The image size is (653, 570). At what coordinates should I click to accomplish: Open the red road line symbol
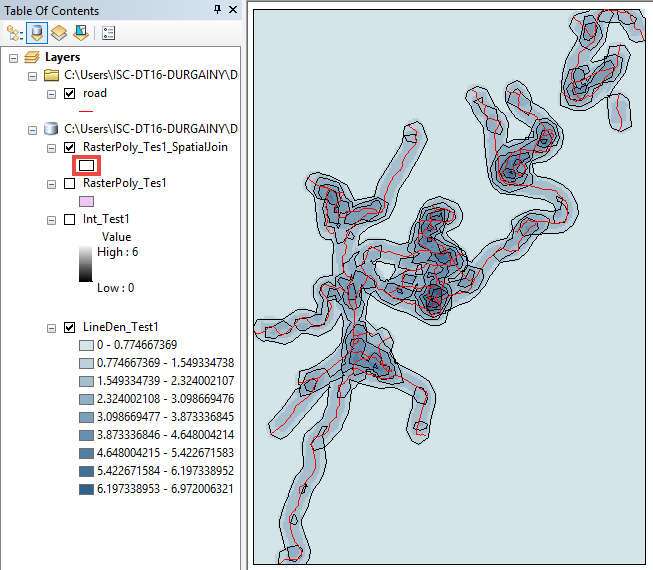coord(86,111)
